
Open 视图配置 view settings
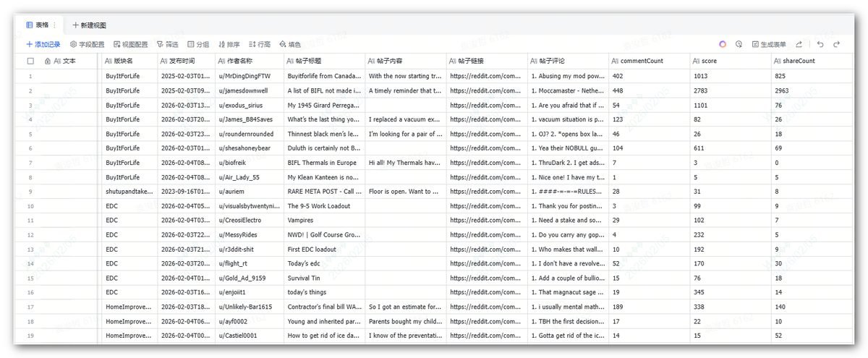click(131, 44)
